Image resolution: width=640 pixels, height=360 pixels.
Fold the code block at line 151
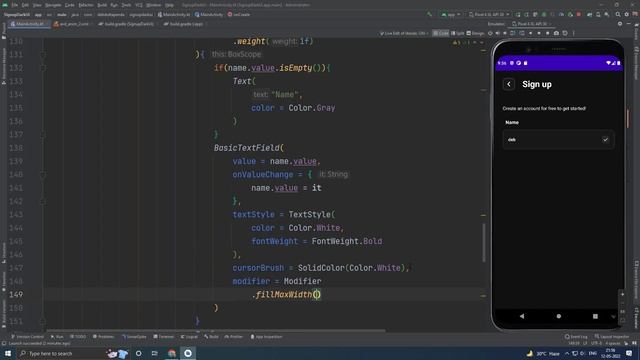pos(42,321)
